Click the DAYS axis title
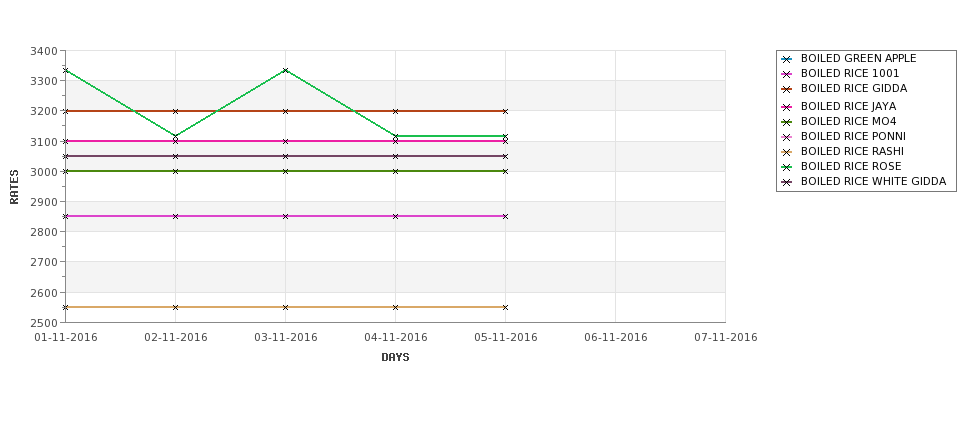The height and width of the screenshot is (429, 975). pos(395,357)
